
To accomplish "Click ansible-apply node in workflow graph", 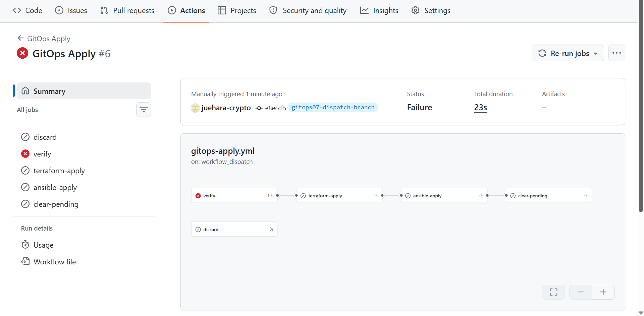I will [x=444, y=195].
